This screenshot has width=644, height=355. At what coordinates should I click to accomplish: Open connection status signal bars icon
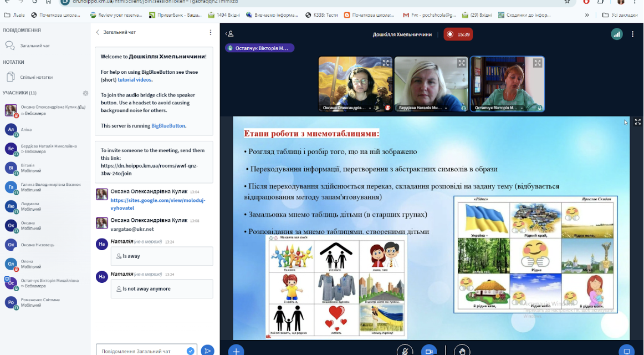pyautogui.click(x=616, y=34)
